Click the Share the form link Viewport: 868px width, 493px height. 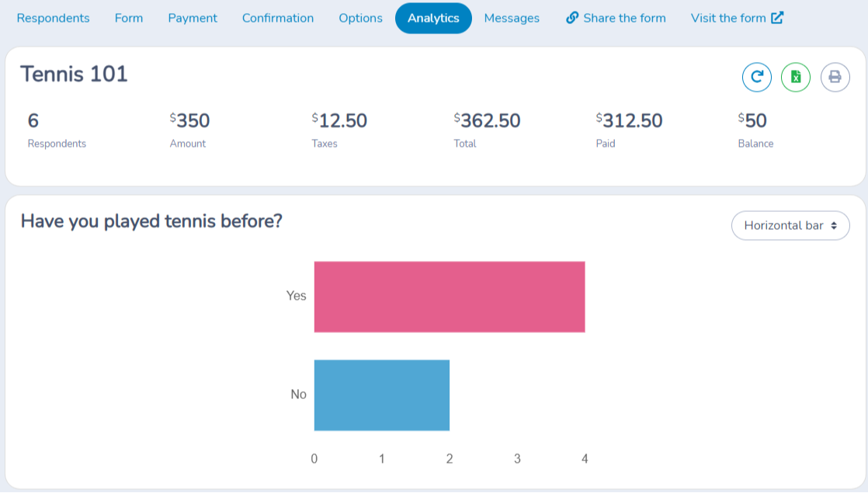click(616, 19)
